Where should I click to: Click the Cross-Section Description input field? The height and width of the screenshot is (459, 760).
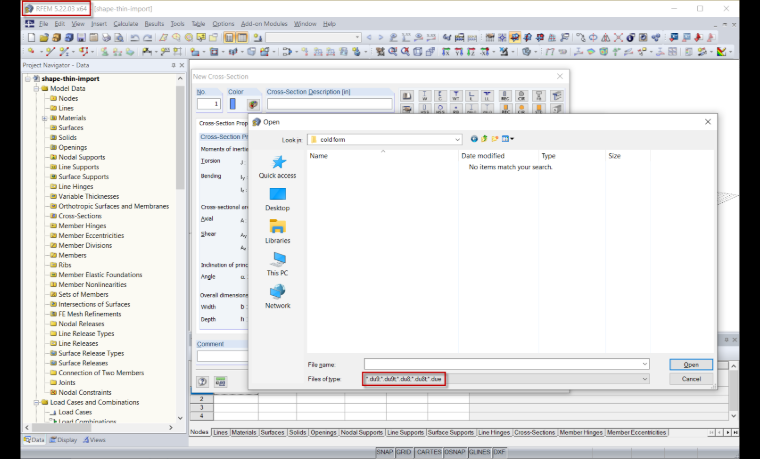coord(330,104)
